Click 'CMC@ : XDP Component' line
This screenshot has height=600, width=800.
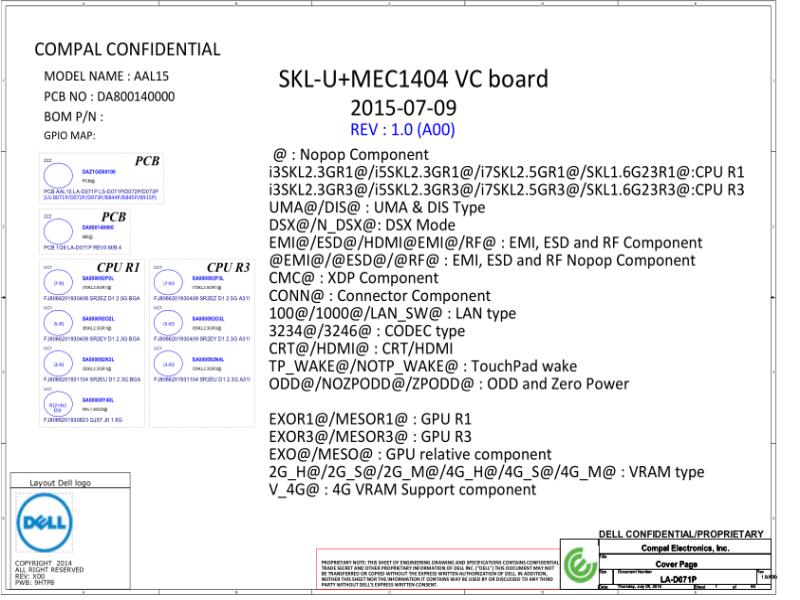point(354,278)
